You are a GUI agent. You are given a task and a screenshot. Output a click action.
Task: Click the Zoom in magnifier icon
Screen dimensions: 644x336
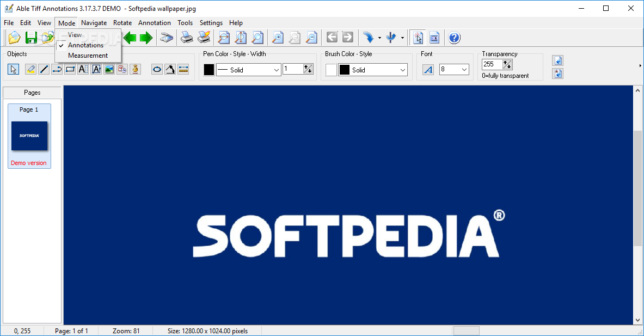point(278,38)
